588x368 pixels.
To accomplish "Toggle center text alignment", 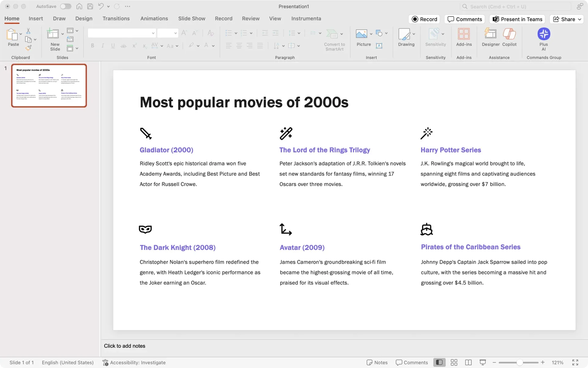I will tap(239, 46).
